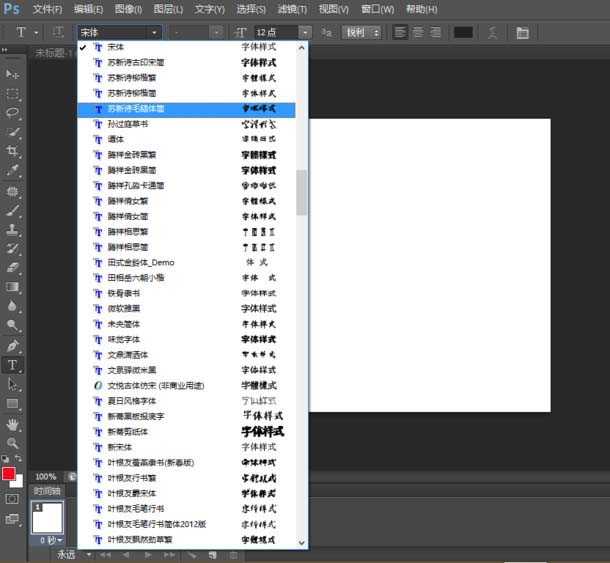Open the font size dropdown arrow
Screen dimensions: 610x563
pos(305,33)
